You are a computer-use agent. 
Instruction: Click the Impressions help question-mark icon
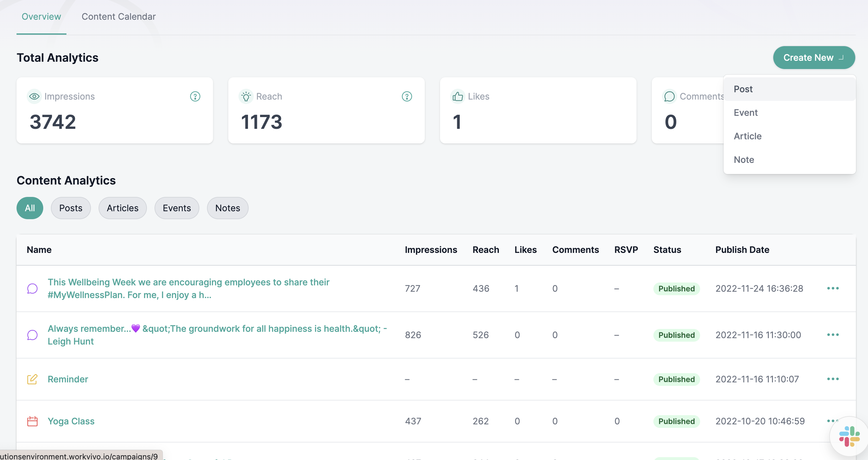click(195, 96)
